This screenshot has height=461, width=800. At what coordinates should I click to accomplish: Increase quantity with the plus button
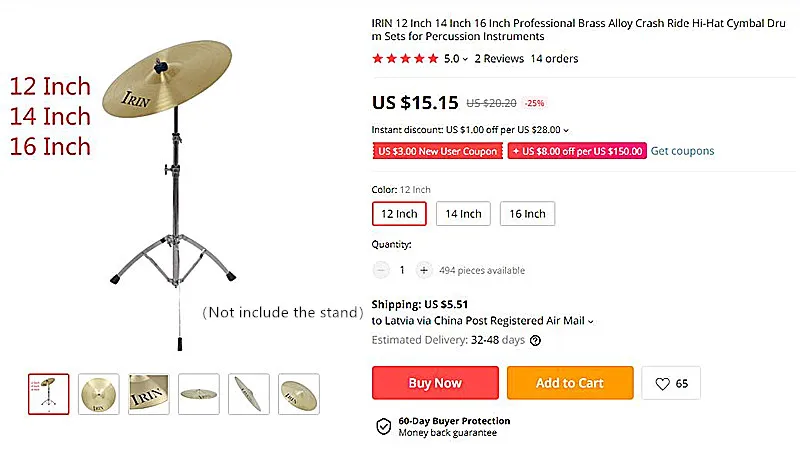click(x=424, y=270)
